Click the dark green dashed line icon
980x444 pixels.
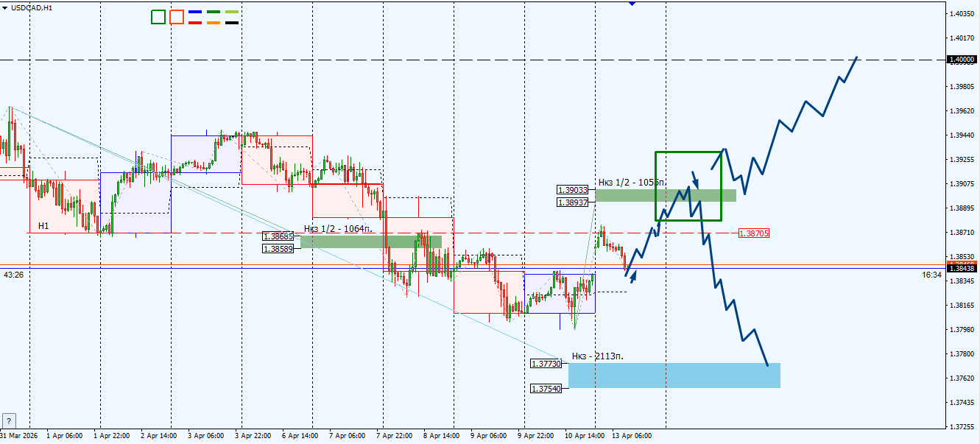point(214,12)
